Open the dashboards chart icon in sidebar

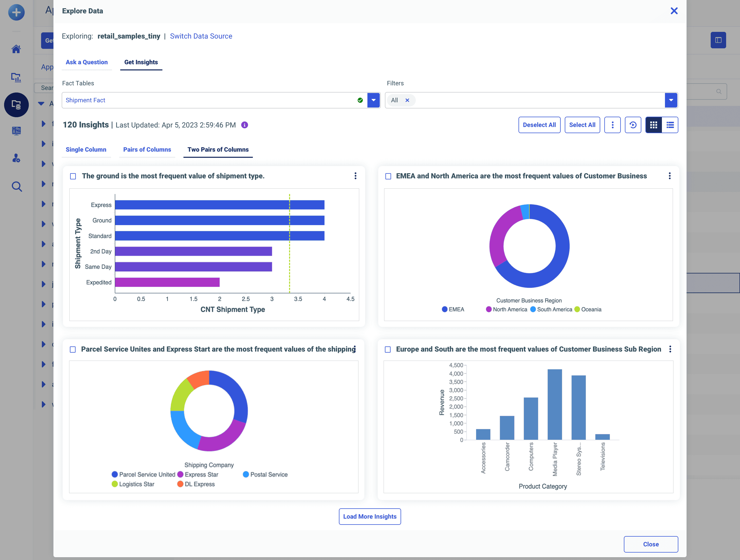coord(16,77)
